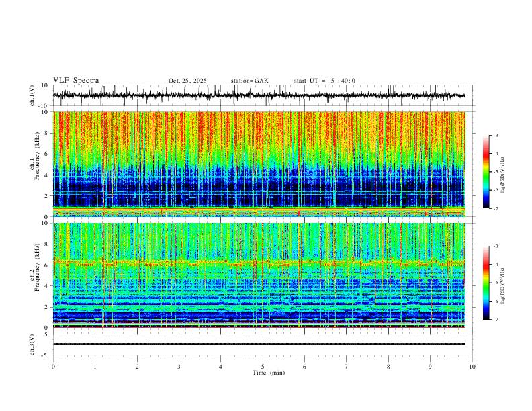Click time axis tick label "7"
Image resolution: width=532 pixels, height=411 pixels.
tap(347, 367)
